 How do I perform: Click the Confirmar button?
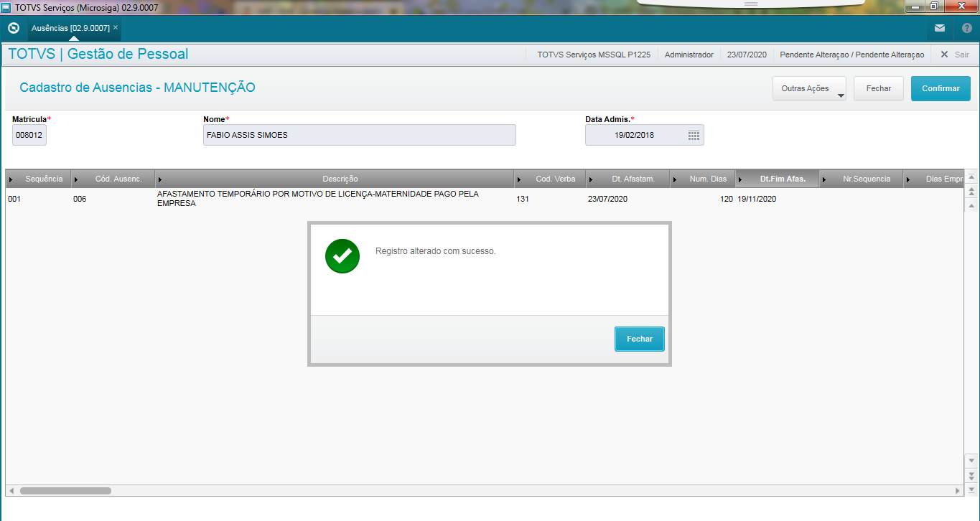[x=941, y=88]
